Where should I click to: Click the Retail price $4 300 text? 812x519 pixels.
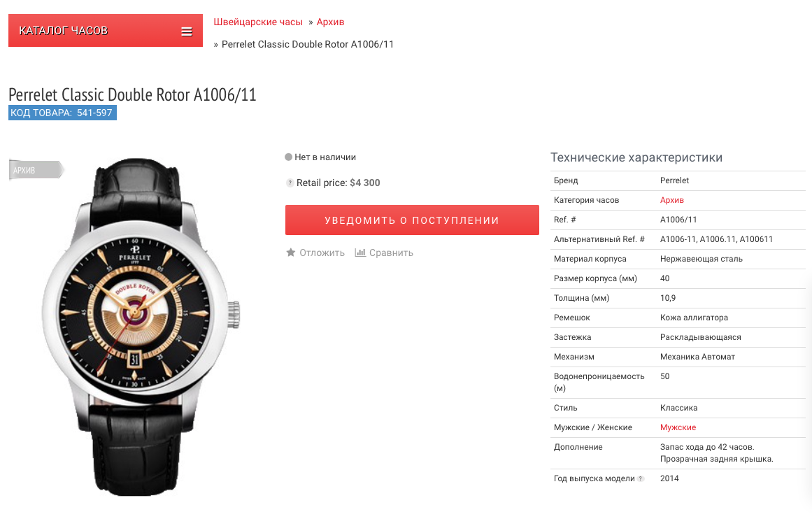pyautogui.click(x=339, y=183)
